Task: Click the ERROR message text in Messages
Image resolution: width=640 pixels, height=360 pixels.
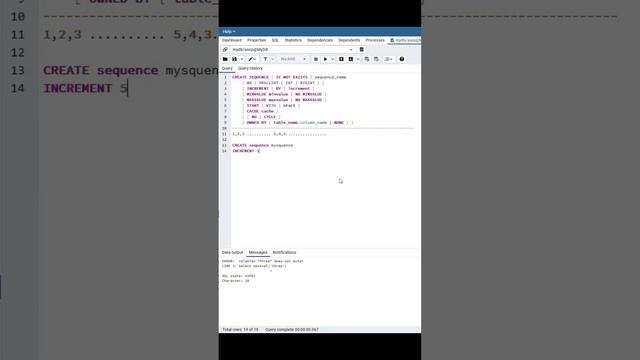Action: point(262,261)
